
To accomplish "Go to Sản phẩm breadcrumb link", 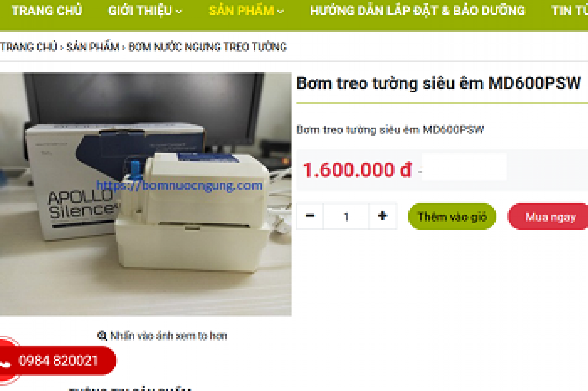I will (93, 47).
